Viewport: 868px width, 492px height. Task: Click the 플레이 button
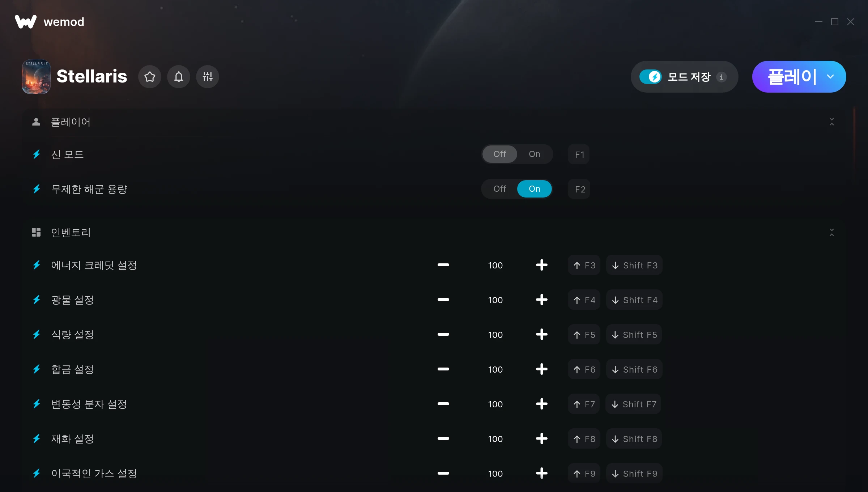(792, 77)
